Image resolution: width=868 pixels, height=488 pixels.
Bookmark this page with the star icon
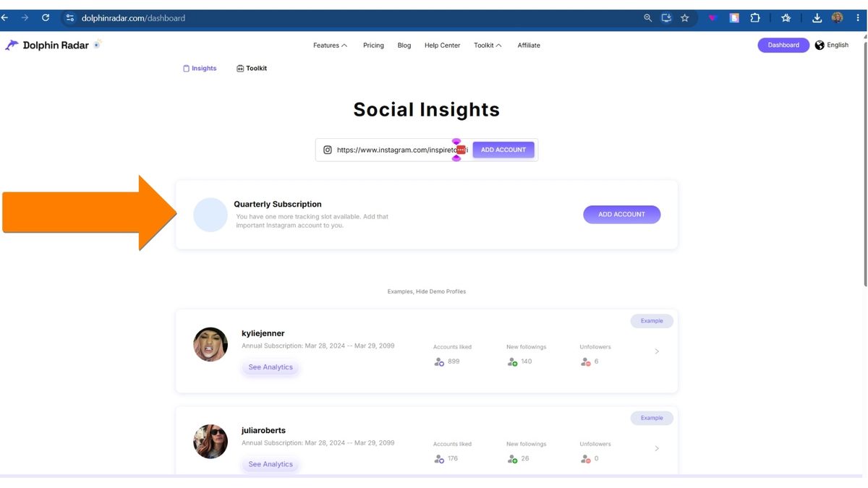tap(685, 18)
